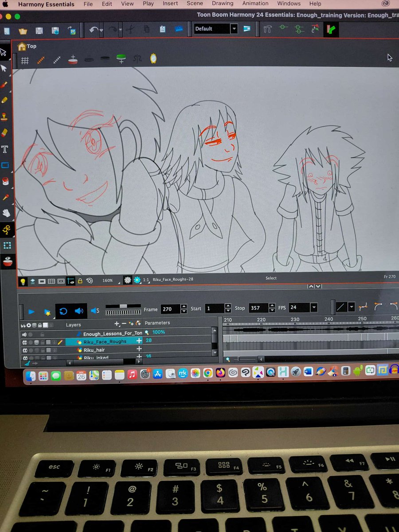
Task: Click the Save floppy disk icon
Action: (39, 31)
